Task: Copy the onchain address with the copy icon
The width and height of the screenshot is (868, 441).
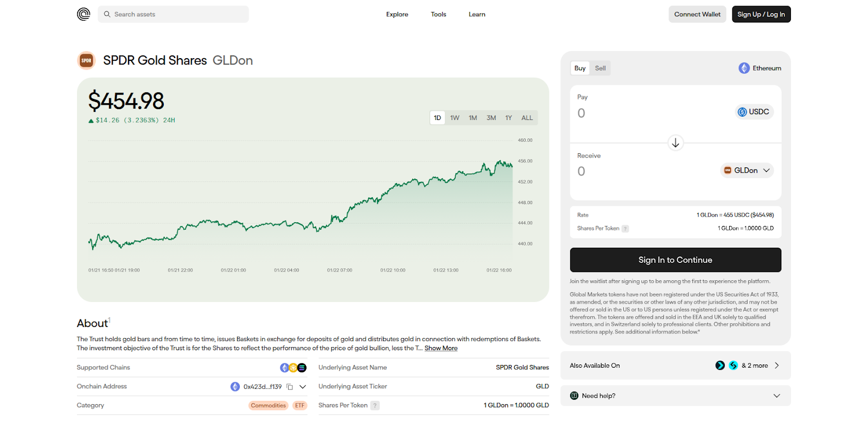Action: point(290,387)
